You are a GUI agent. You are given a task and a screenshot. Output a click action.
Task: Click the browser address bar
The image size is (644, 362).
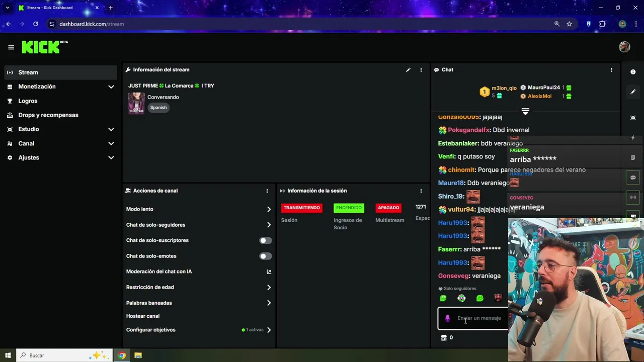click(x=302, y=24)
